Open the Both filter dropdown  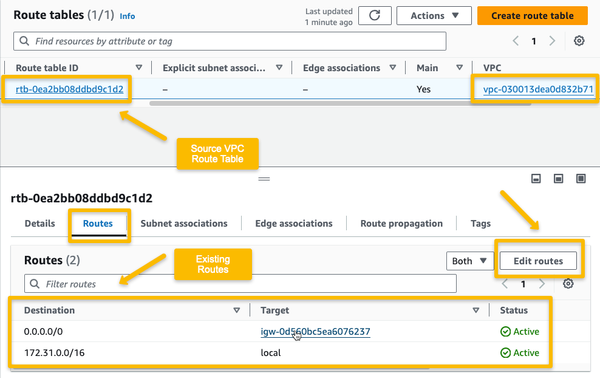point(470,261)
